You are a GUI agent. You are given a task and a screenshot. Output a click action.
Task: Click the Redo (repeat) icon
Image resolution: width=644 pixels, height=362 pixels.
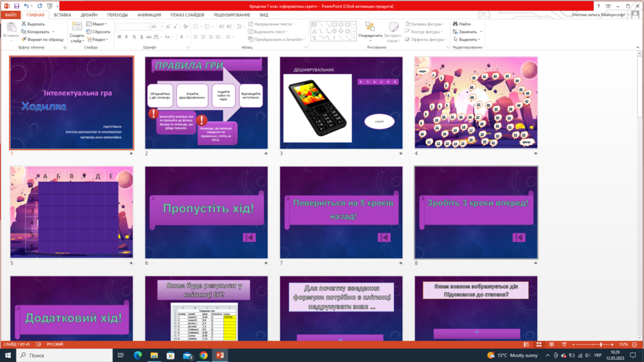click(40, 6)
